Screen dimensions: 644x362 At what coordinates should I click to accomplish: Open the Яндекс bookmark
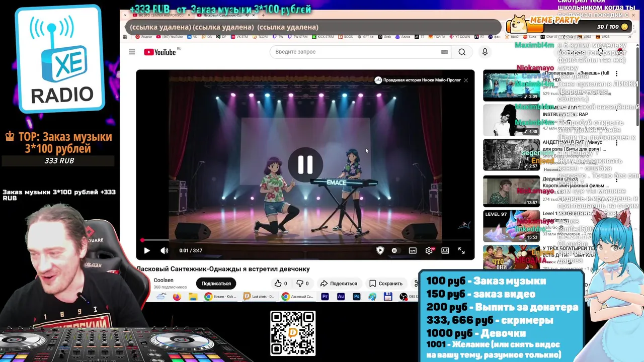[143, 37]
